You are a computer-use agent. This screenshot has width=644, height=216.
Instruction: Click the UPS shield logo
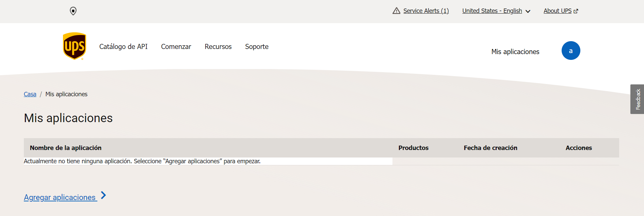(75, 46)
